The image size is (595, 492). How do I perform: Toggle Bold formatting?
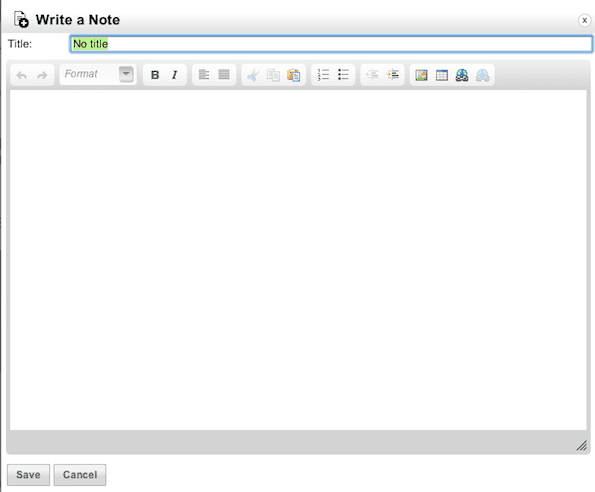pyautogui.click(x=155, y=75)
